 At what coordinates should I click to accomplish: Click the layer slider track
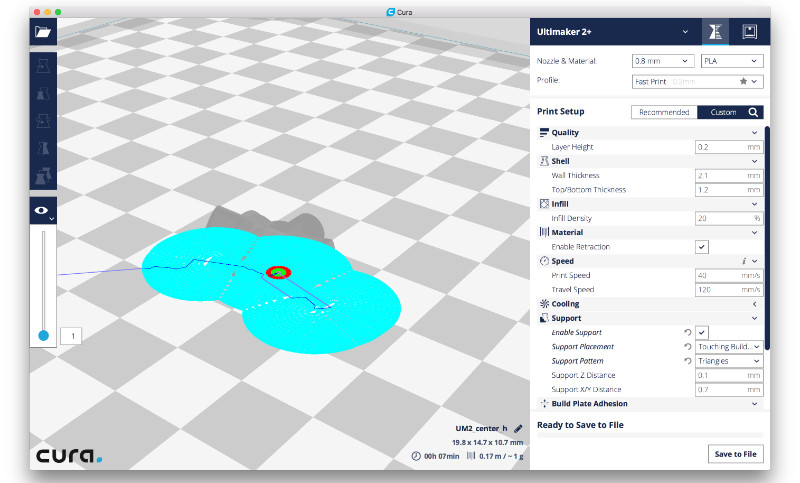(x=43, y=281)
